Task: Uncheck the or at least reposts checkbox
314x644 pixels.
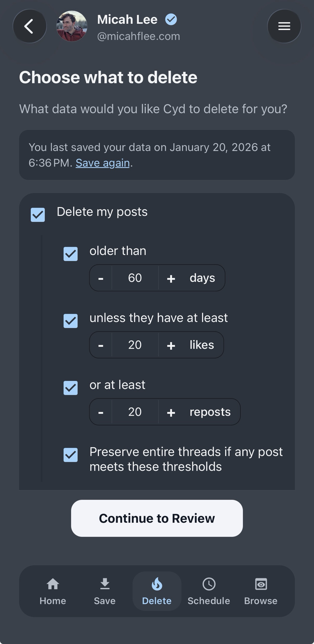Action: [71, 388]
